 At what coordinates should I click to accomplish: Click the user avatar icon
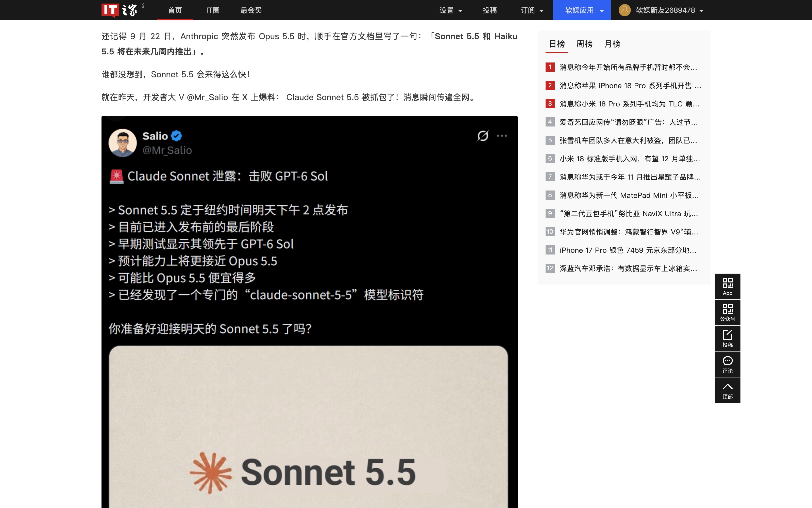tap(624, 10)
